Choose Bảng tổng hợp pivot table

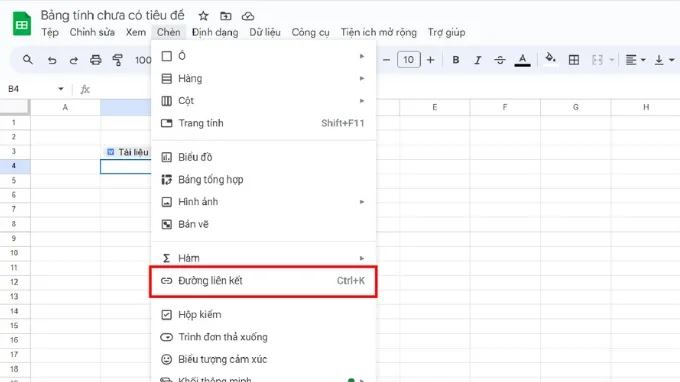click(263, 180)
